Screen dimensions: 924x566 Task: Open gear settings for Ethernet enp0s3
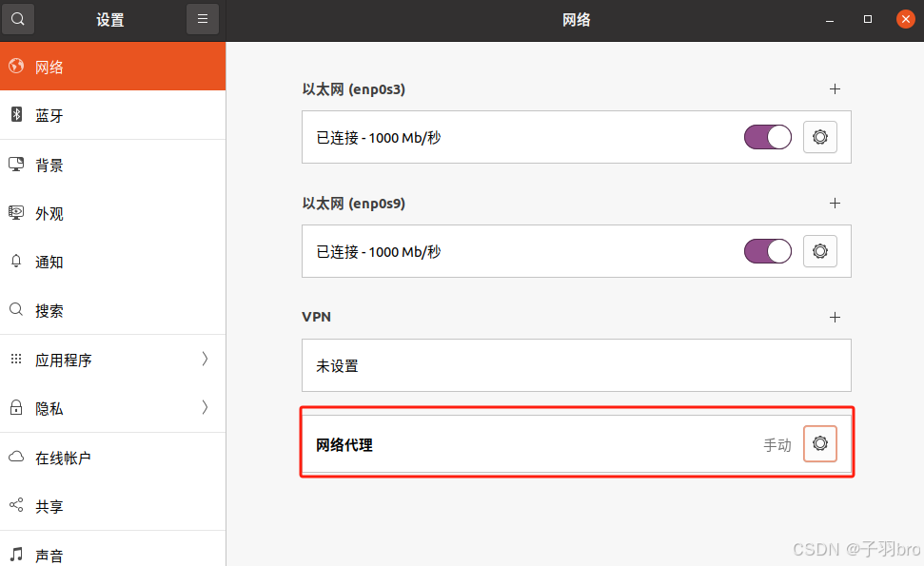point(819,138)
